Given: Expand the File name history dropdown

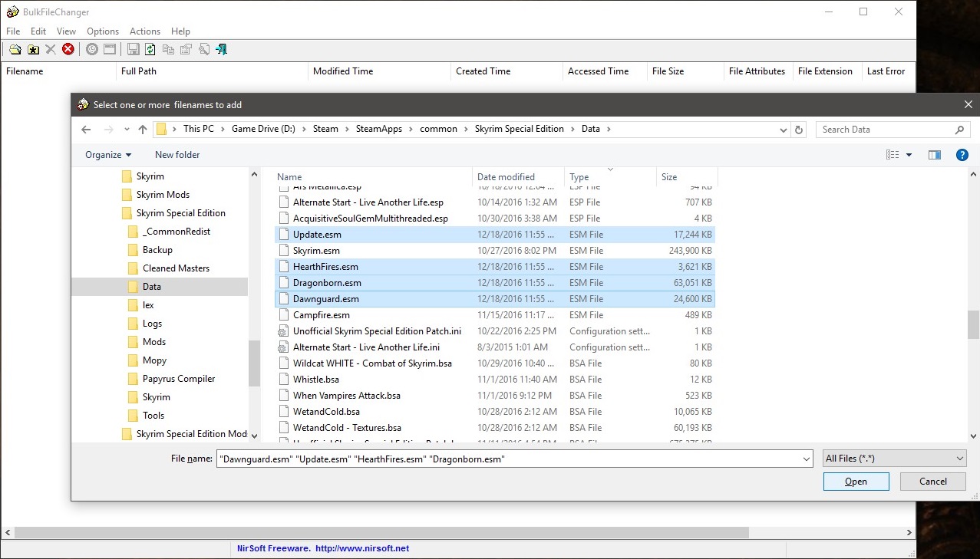Looking at the screenshot, I should coord(806,459).
